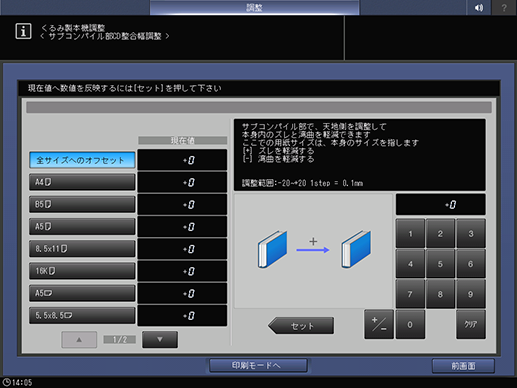Return to the previous screen with 前画面

pos(463,366)
